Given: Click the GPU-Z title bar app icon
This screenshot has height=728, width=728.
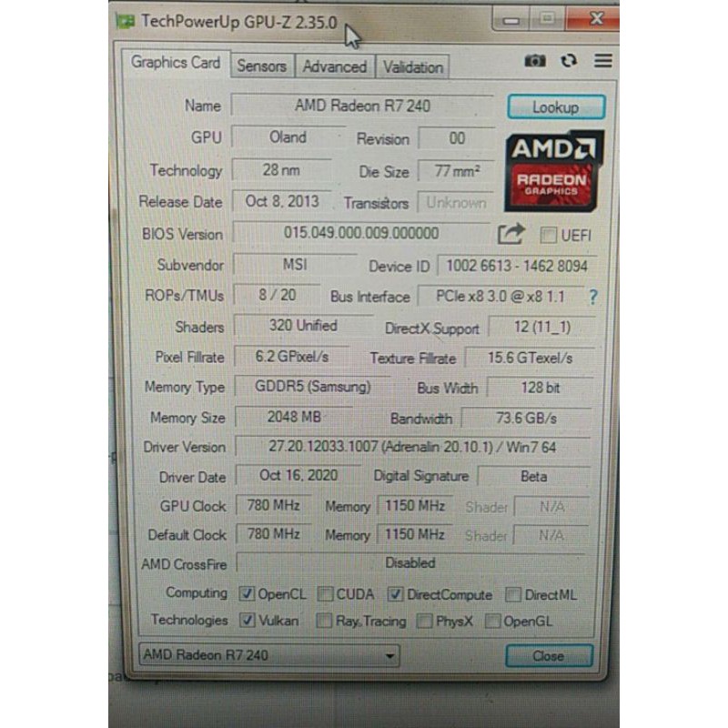Looking at the screenshot, I should pyautogui.click(x=126, y=21).
